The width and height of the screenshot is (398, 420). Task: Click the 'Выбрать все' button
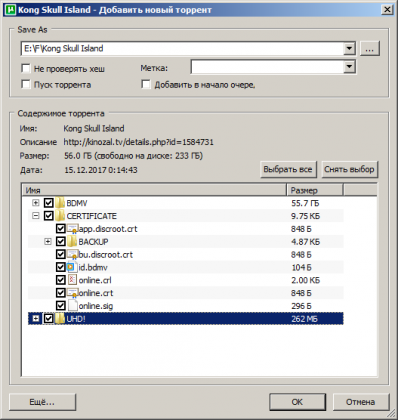pyautogui.click(x=288, y=169)
